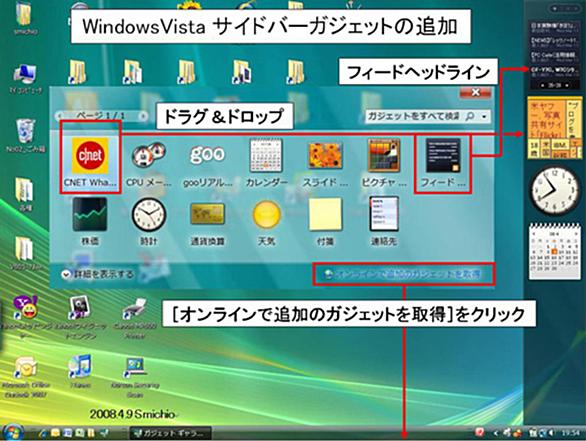Launch Internet Explorer from quick launch
The height and width of the screenshot is (441, 586).
click(x=43, y=434)
